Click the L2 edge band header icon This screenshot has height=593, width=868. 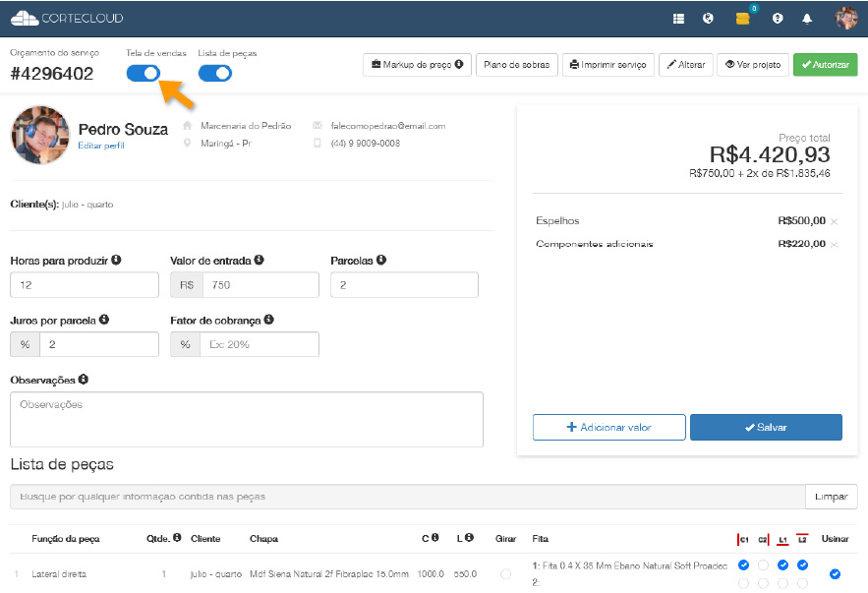pyautogui.click(x=802, y=539)
